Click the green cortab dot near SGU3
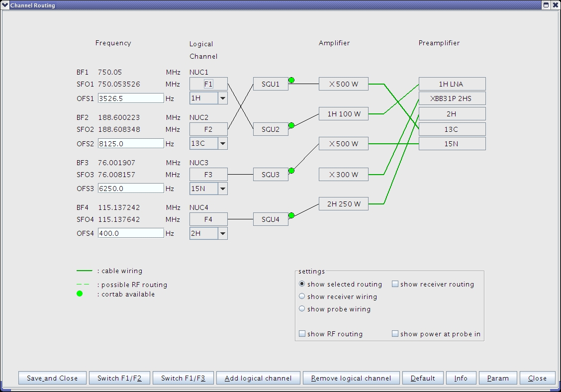The height and width of the screenshot is (392, 561). pyautogui.click(x=291, y=171)
